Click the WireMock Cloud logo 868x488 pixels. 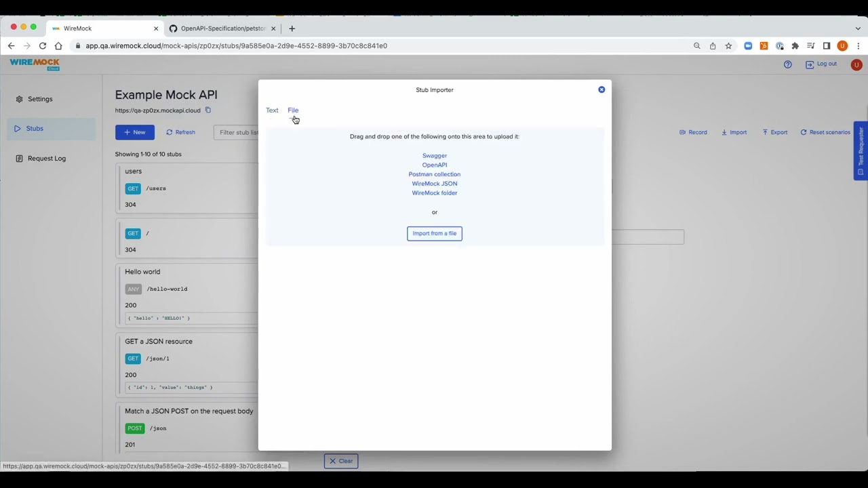coord(35,64)
